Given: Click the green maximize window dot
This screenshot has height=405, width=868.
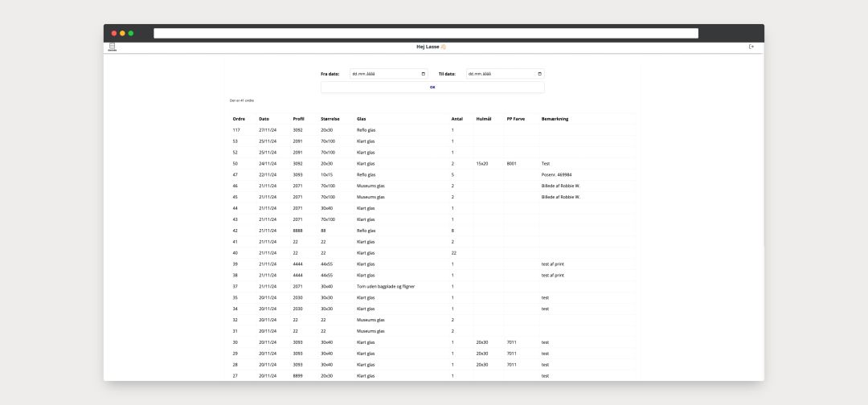Looking at the screenshot, I should pos(131,33).
